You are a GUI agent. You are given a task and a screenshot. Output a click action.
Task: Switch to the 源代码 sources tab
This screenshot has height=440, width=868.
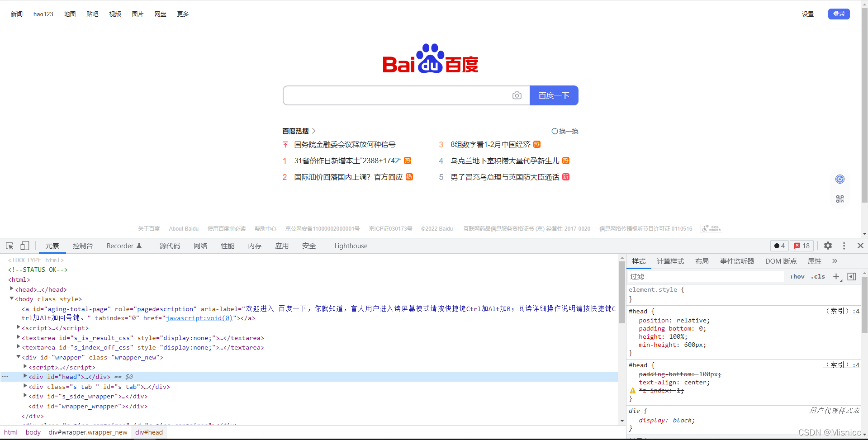tap(170, 246)
